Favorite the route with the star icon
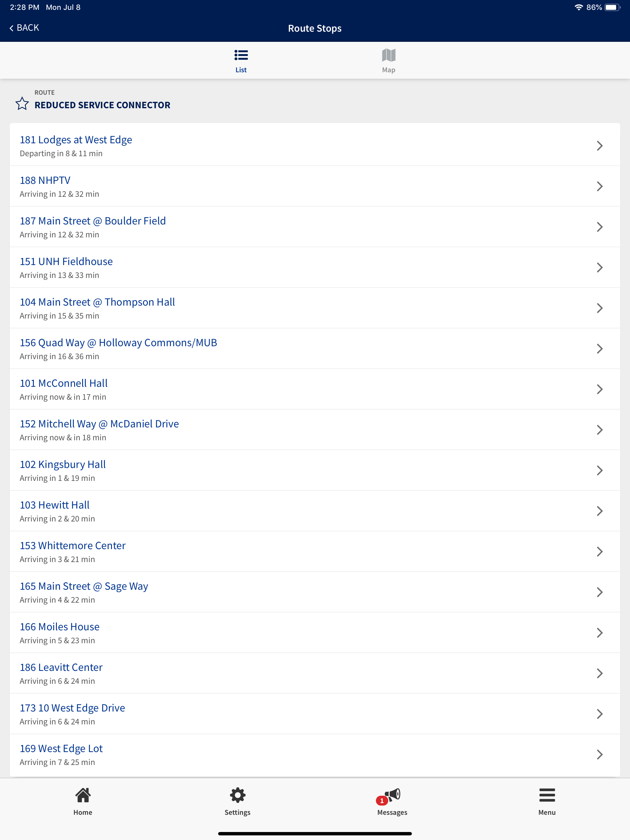 click(x=22, y=103)
